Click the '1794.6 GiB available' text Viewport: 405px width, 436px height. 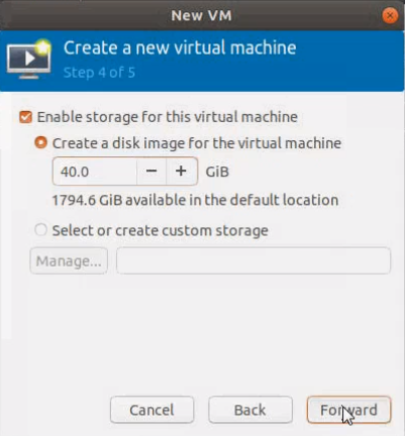tap(195, 200)
